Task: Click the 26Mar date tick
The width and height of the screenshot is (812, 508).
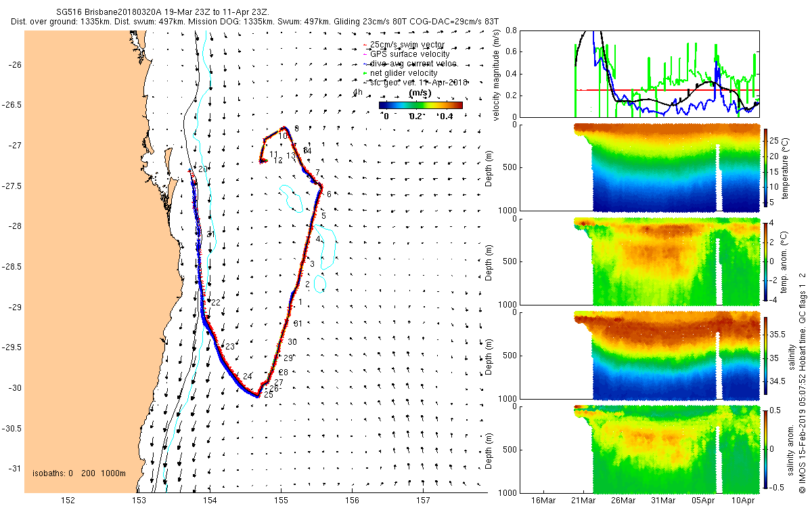Action: point(623,500)
